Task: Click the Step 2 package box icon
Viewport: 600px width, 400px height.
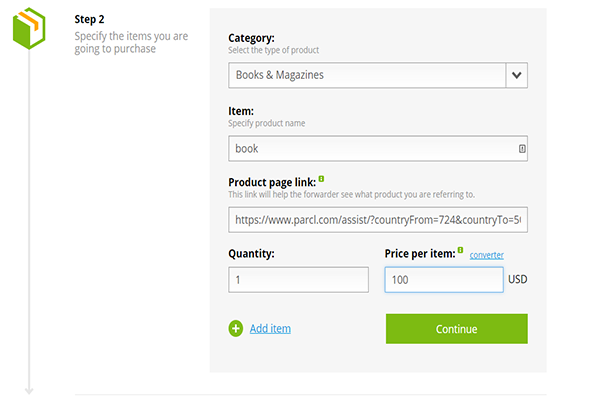Action: pyautogui.click(x=28, y=29)
